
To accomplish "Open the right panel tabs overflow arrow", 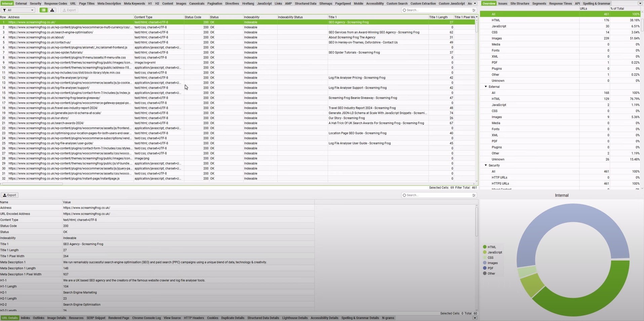I will pos(640,3).
